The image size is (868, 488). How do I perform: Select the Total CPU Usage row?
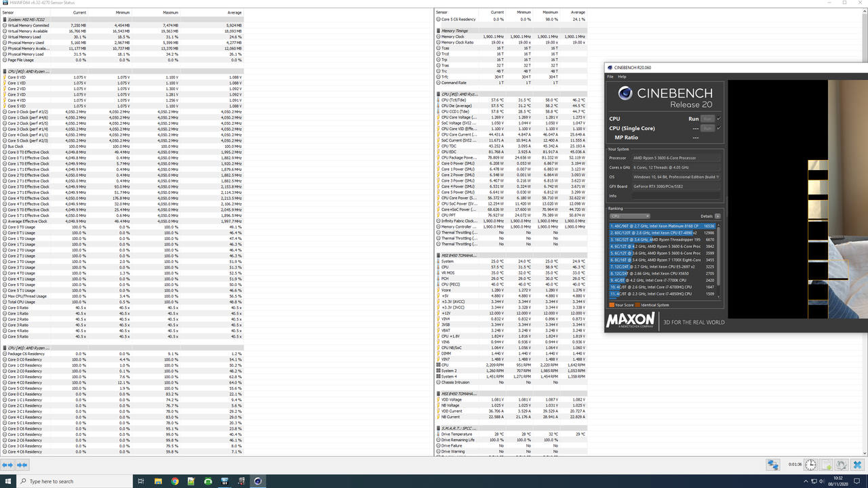pos(122,302)
